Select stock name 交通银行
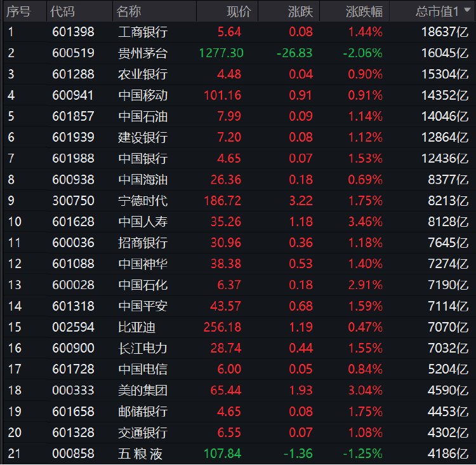The width and height of the screenshot is (476, 465). click(143, 433)
